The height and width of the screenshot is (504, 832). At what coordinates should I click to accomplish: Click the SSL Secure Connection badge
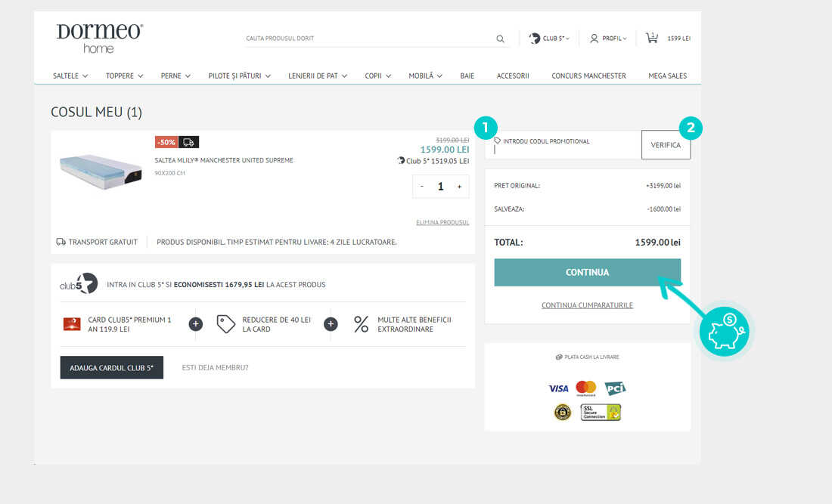point(601,413)
